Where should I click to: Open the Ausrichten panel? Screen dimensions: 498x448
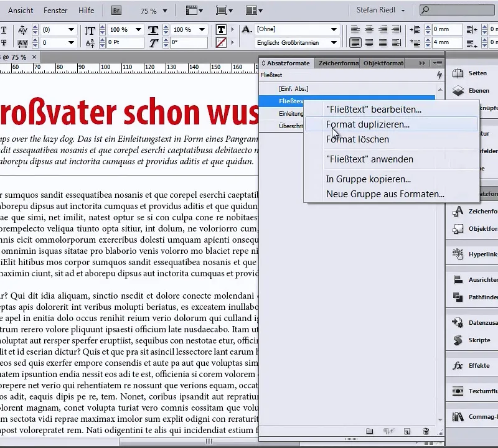tap(474, 279)
